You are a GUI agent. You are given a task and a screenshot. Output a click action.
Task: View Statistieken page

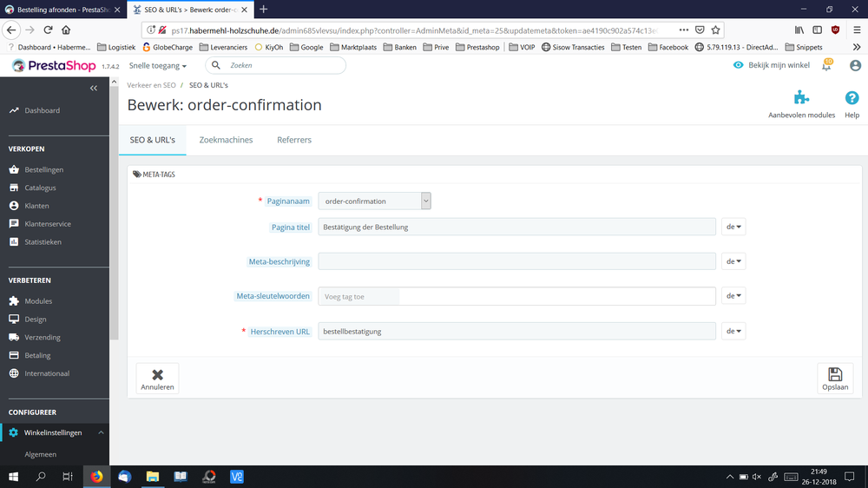[x=43, y=242]
